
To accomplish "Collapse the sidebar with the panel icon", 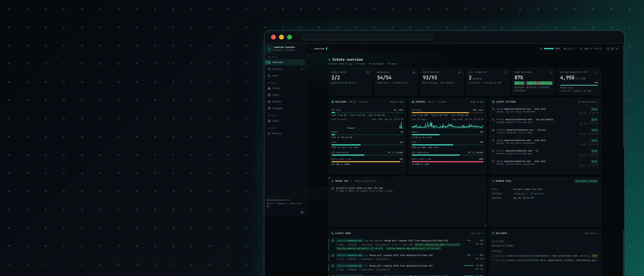I will pos(302,212).
